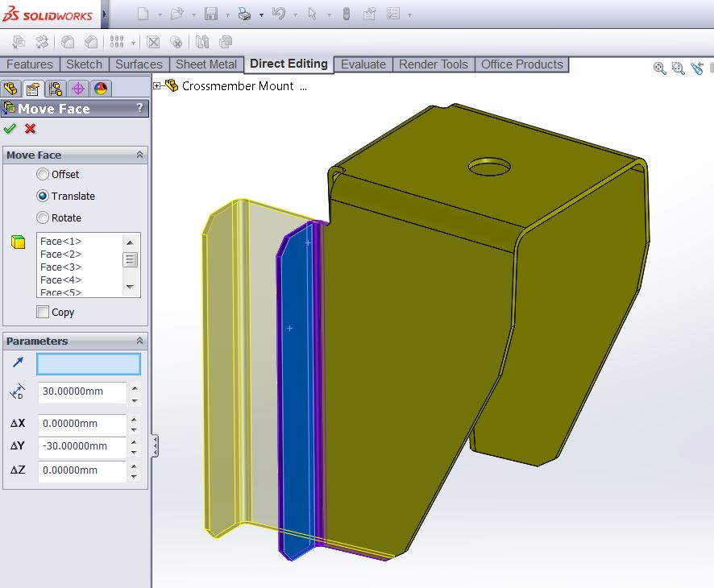Accept the Move Face operation with green checkmark
The height and width of the screenshot is (588, 714).
pos(10,129)
